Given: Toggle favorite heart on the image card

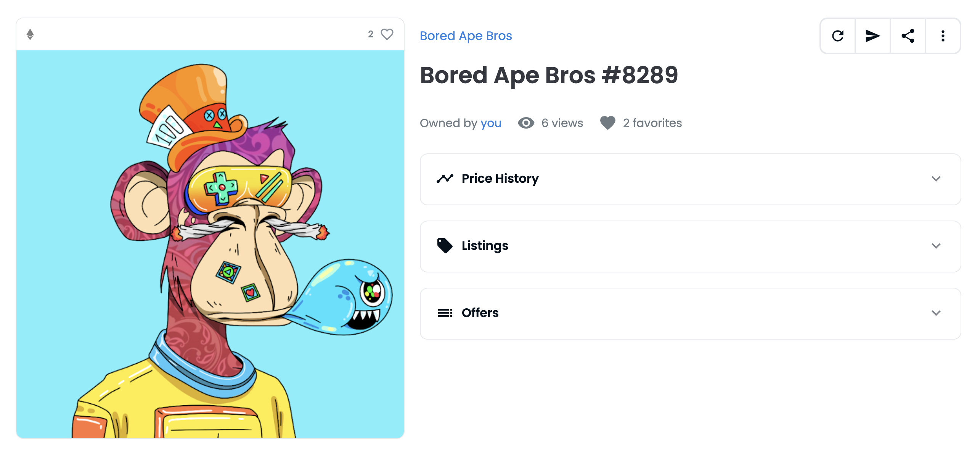Looking at the screenshot, I should pos(387,34).
